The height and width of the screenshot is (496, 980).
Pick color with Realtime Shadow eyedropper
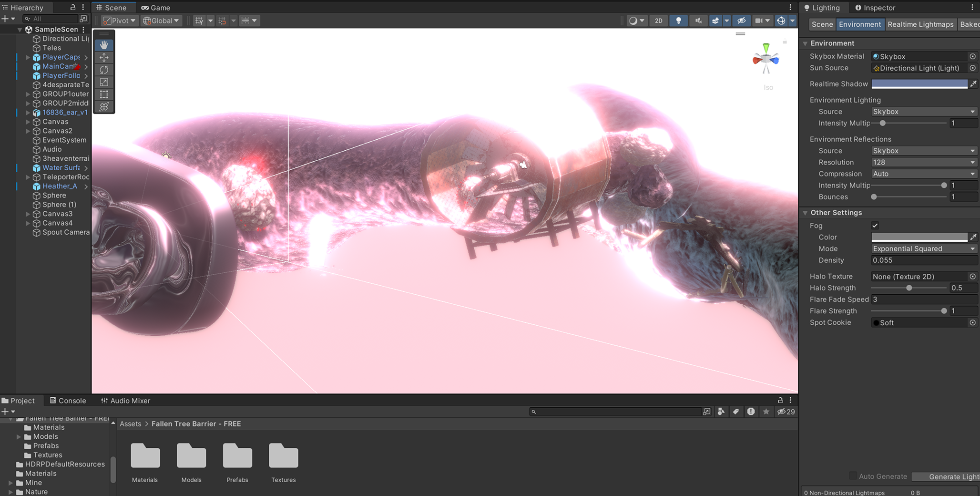point(973,84)
